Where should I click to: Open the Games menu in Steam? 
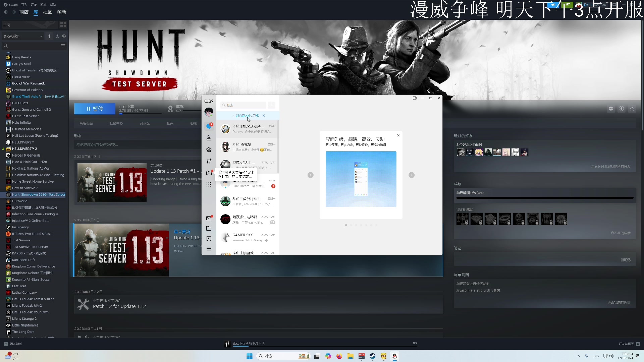[43, 5]
